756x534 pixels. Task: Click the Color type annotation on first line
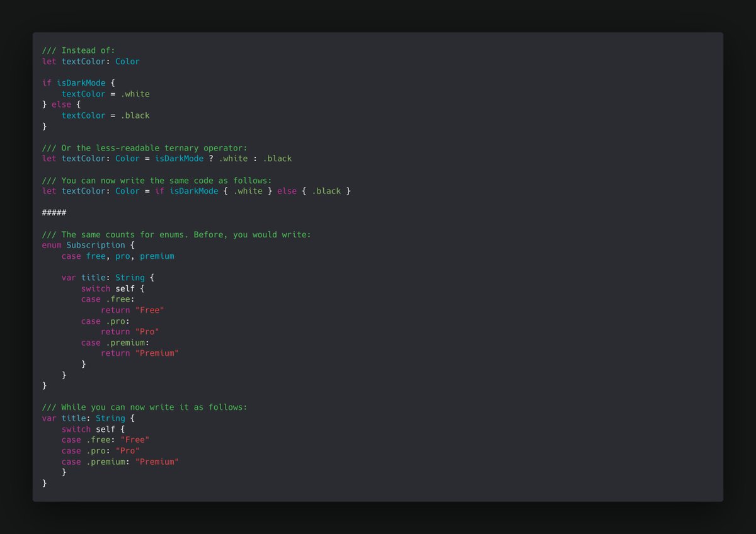click(127, 61)
